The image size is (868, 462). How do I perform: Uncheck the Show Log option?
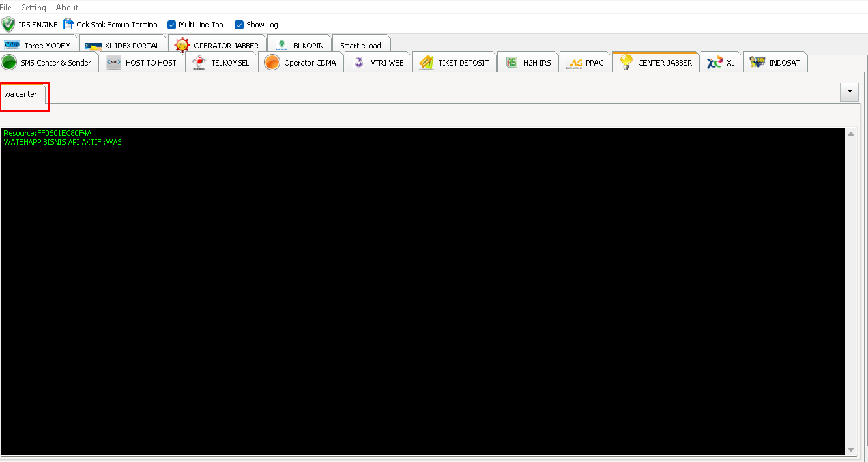(239, 25)
